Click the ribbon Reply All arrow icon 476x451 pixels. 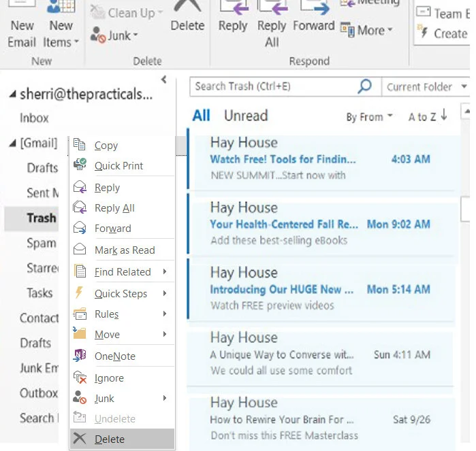point(272,7)
